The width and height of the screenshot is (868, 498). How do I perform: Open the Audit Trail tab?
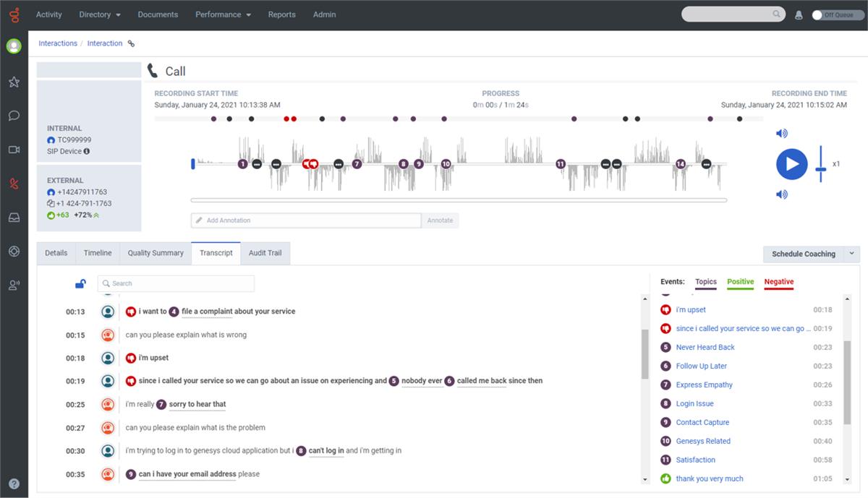[265, 253]
